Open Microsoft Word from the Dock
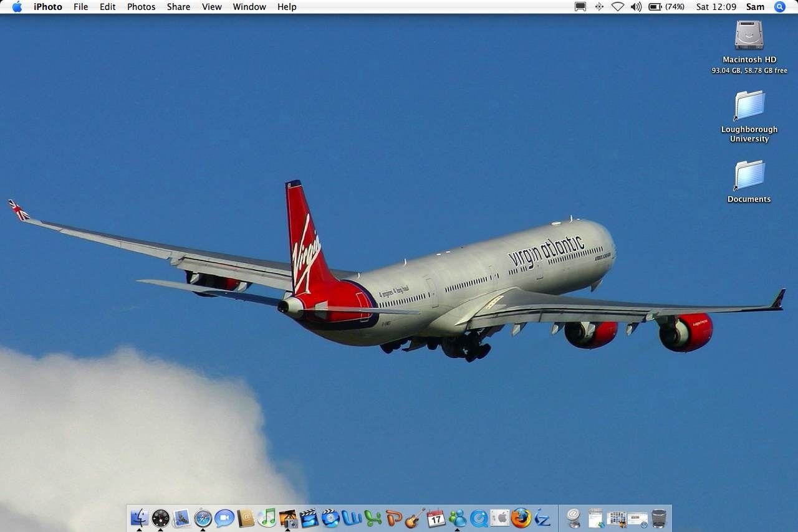The height and width of the screenshot is (532, 798). [352, 518]
